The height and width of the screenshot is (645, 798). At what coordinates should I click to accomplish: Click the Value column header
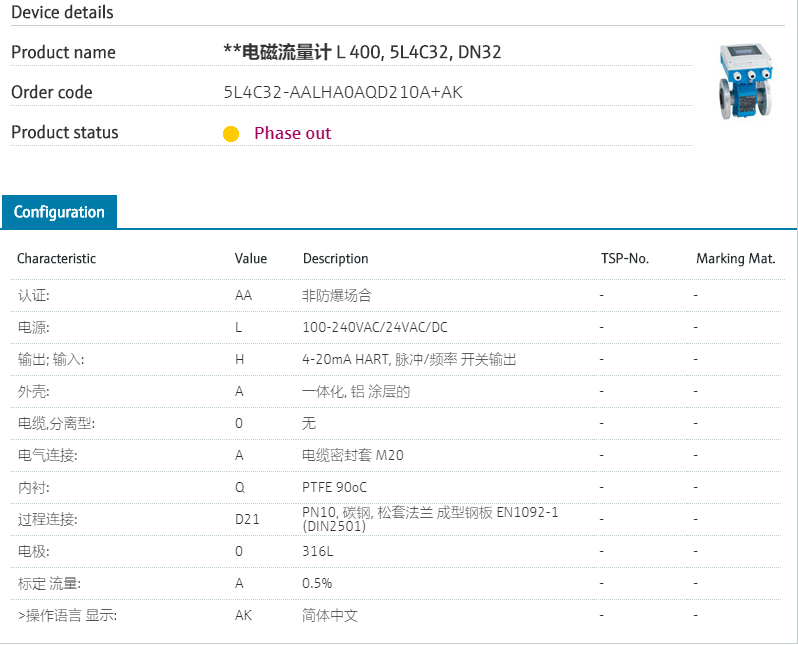click(251, 258)
